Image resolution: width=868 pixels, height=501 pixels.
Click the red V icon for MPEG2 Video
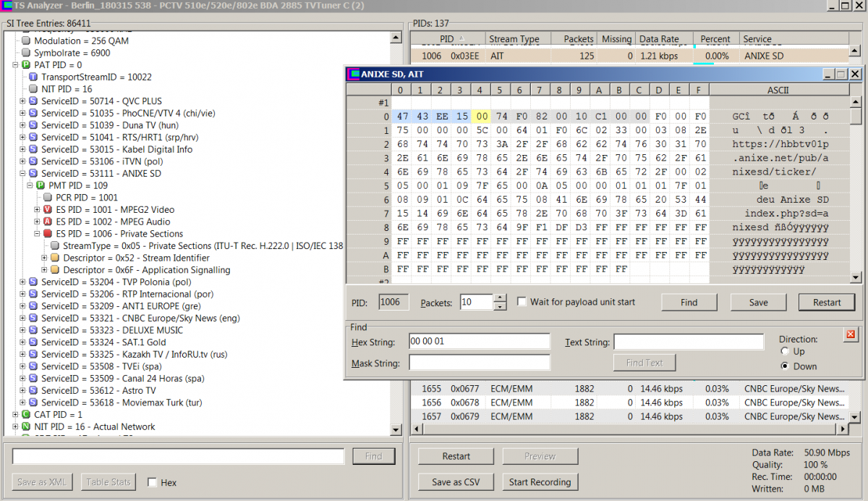coord(48,210)
